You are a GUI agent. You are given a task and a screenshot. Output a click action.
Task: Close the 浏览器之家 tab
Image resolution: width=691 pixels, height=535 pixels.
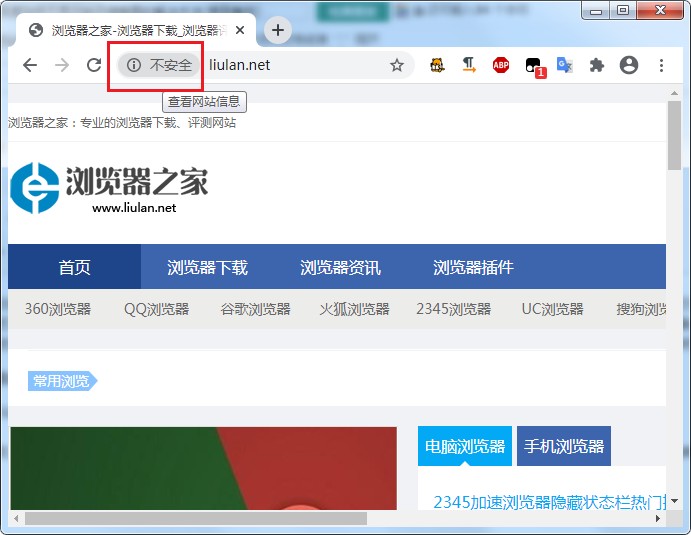pos(240,30)
